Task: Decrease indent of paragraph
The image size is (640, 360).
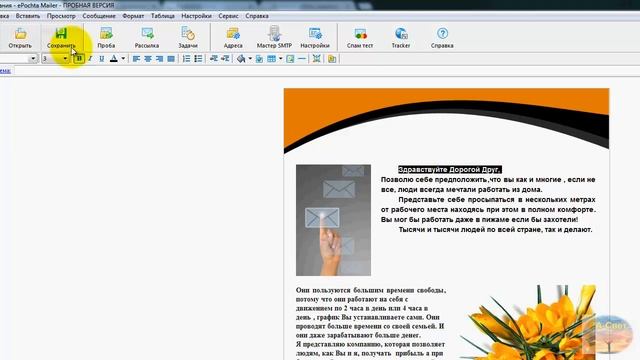Action: [213, 59]
